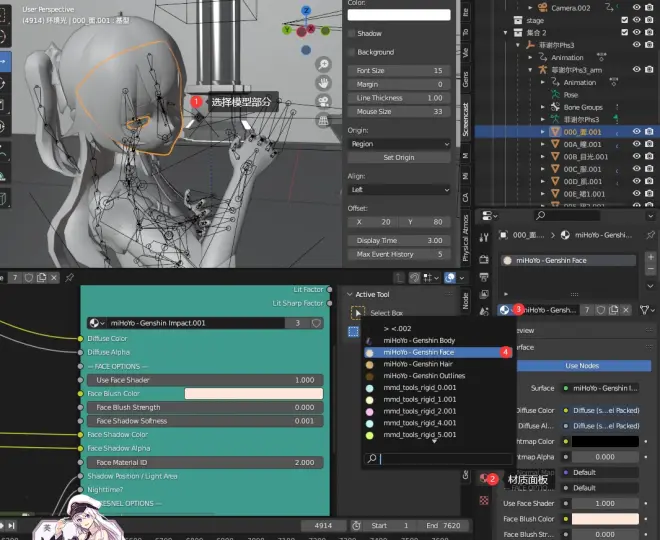Toggle visibility eye for 00D mesh row
This screenshot has width=660, height=540.
tap(636, 181)
